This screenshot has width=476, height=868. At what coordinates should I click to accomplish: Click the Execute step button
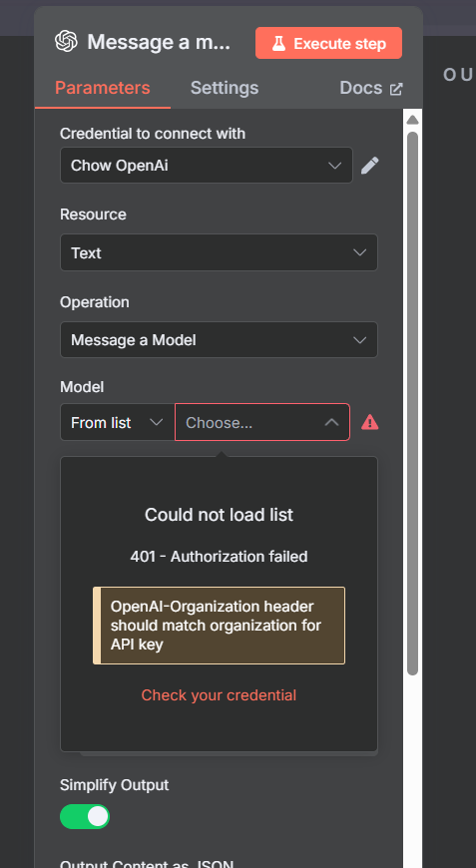328,43
